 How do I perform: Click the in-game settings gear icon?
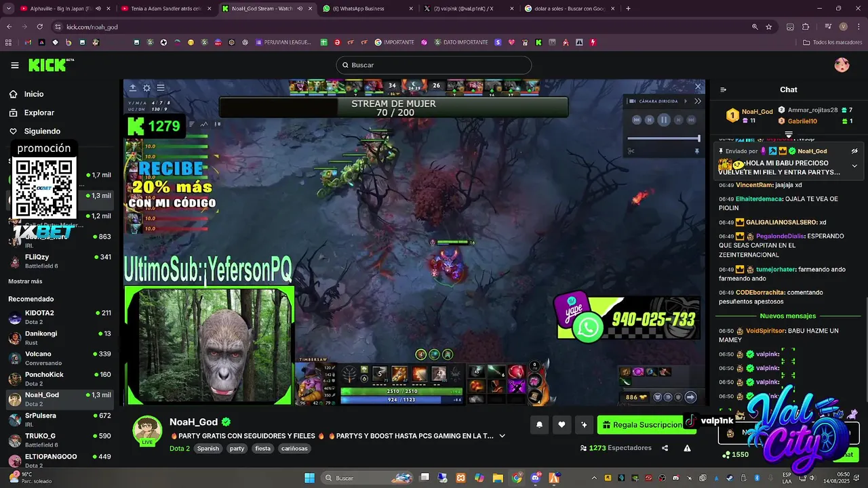(x=146, y=87)
